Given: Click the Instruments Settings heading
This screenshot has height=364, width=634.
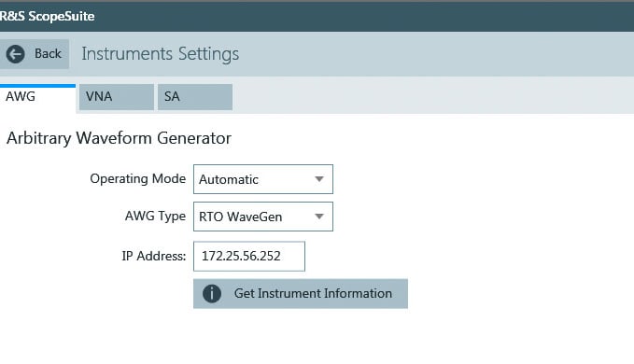Looking at the screenshot, I should (160, 54).
